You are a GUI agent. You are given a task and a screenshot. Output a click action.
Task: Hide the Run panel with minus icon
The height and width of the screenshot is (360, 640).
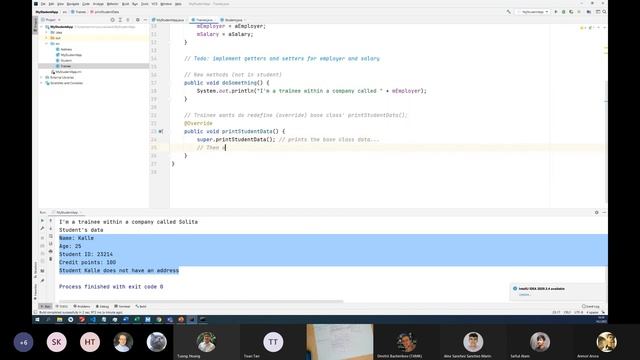604,212
